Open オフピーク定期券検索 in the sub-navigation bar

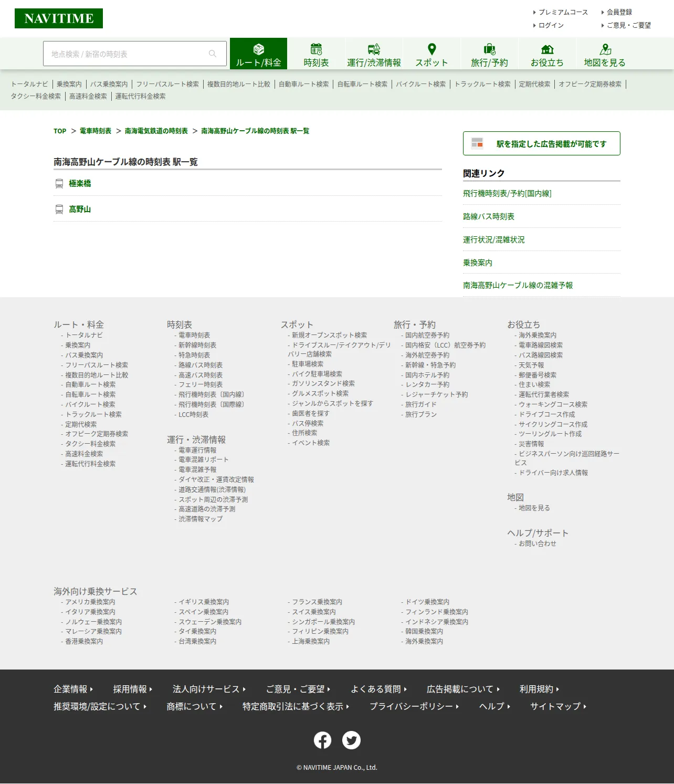click(590, 84)
